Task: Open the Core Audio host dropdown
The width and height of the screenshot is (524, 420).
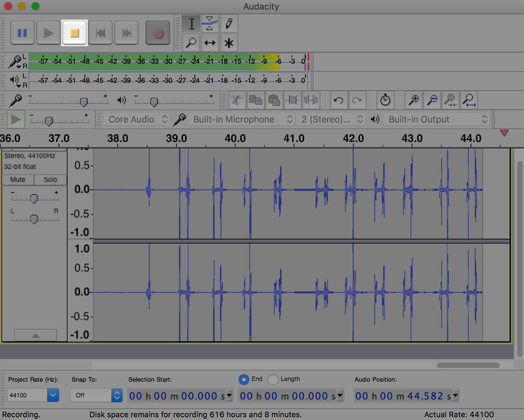Action: tap(136, 119)
